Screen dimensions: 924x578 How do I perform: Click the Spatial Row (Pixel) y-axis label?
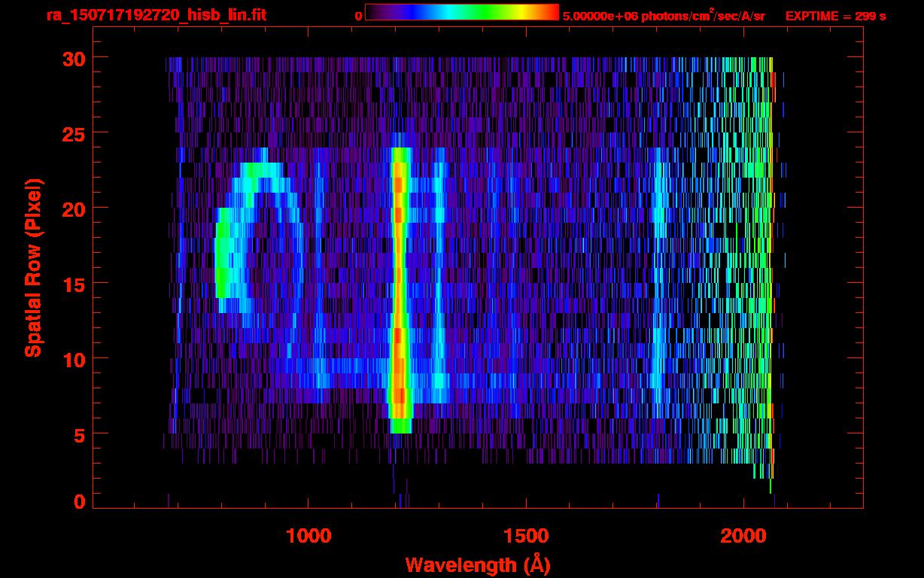coord(32,268)
